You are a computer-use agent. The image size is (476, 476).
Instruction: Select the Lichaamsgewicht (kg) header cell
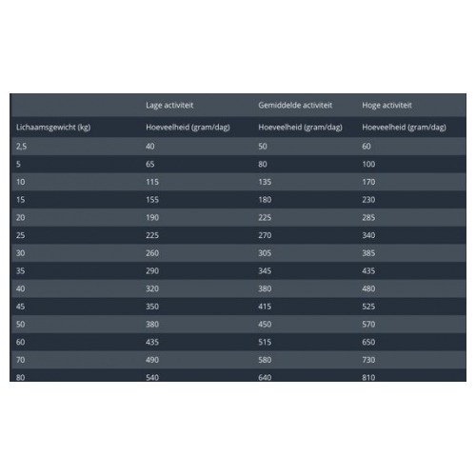53,128
